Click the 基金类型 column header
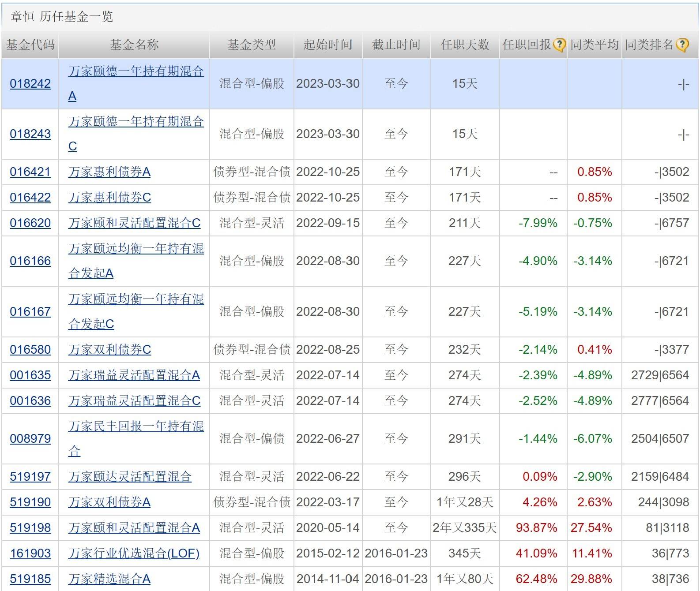 pos(252,45)
